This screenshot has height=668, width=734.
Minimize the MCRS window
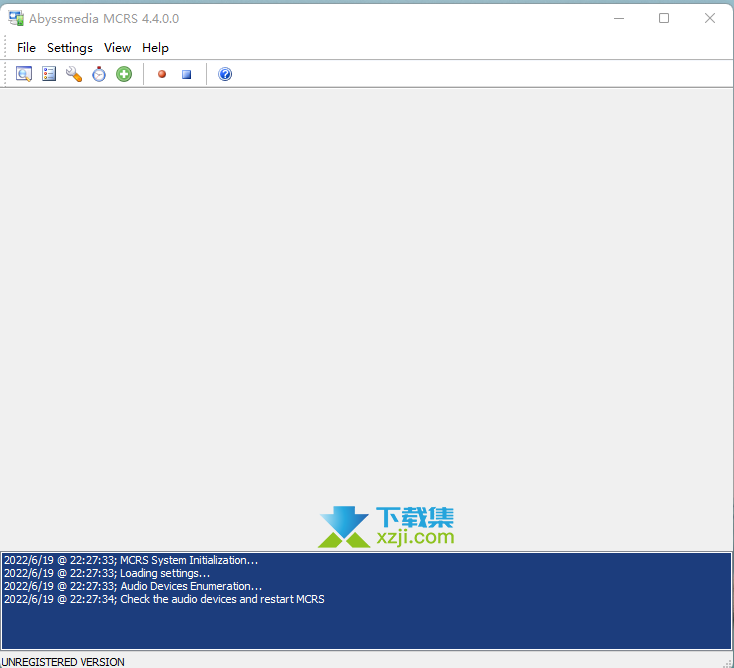[619, 18]
